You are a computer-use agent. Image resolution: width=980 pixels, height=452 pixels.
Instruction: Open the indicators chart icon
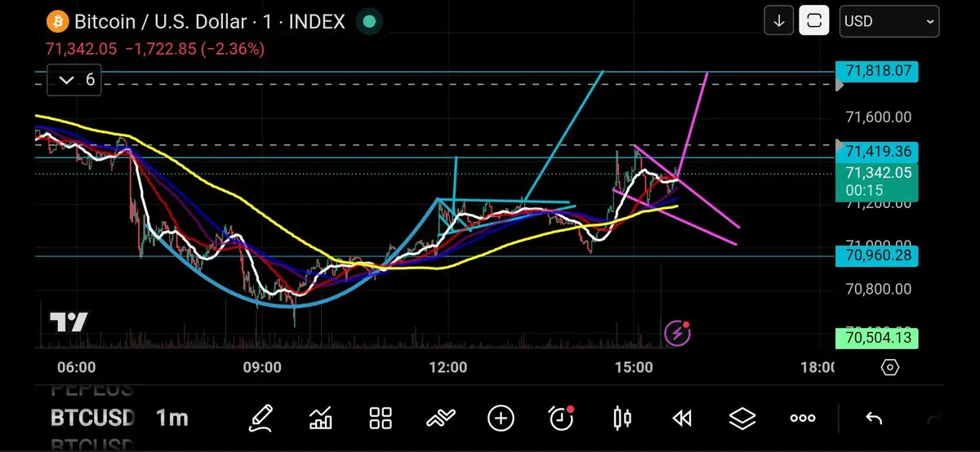pos(321,419)
